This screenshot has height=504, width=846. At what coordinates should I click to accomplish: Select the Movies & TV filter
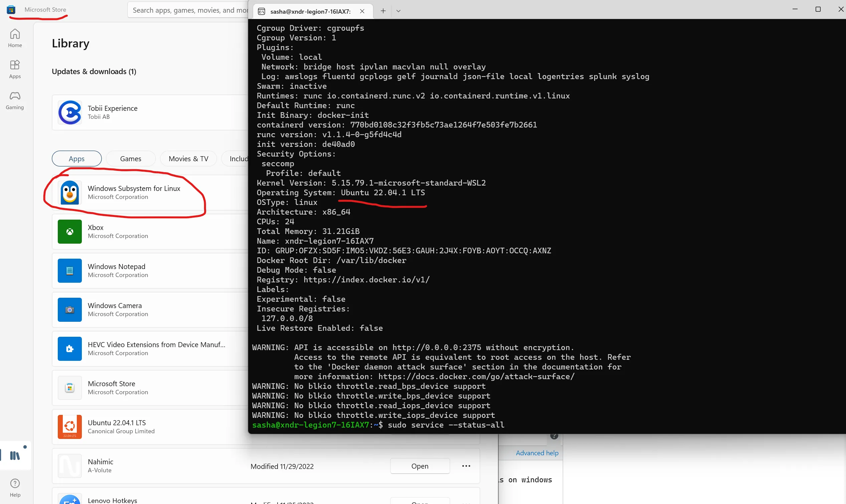coord(188,159)
